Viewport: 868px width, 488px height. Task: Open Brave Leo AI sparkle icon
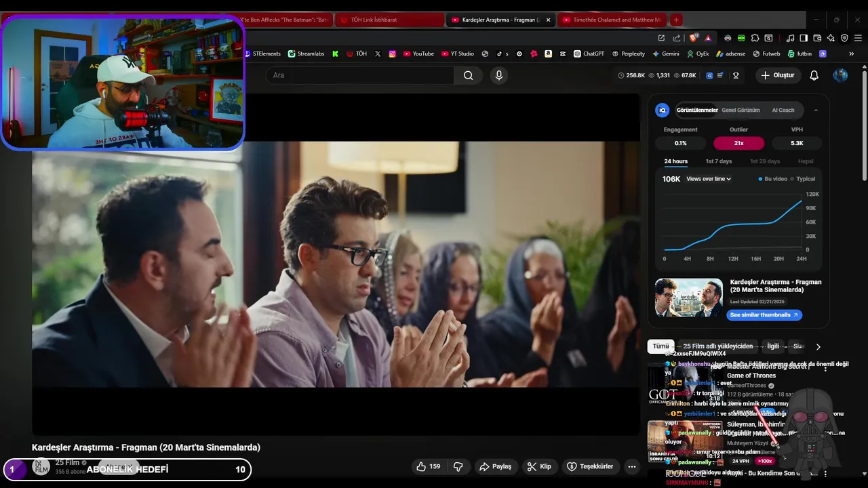pyautogui.click(x=831, y=38)
